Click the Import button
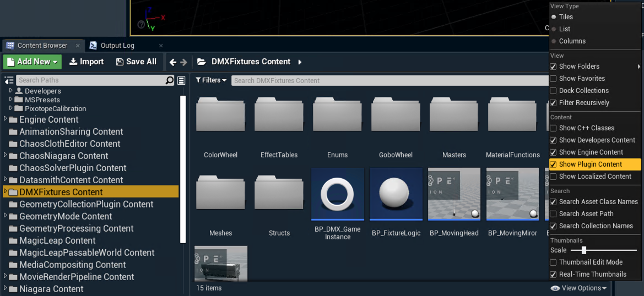 [86, 62]
